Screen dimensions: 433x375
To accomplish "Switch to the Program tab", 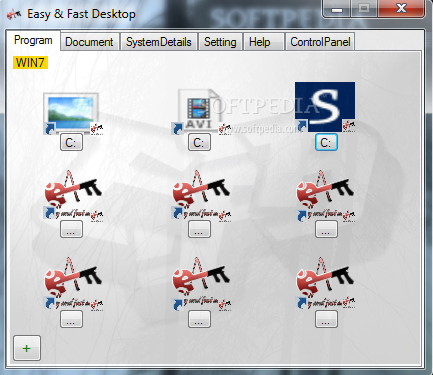I will 33,40.
